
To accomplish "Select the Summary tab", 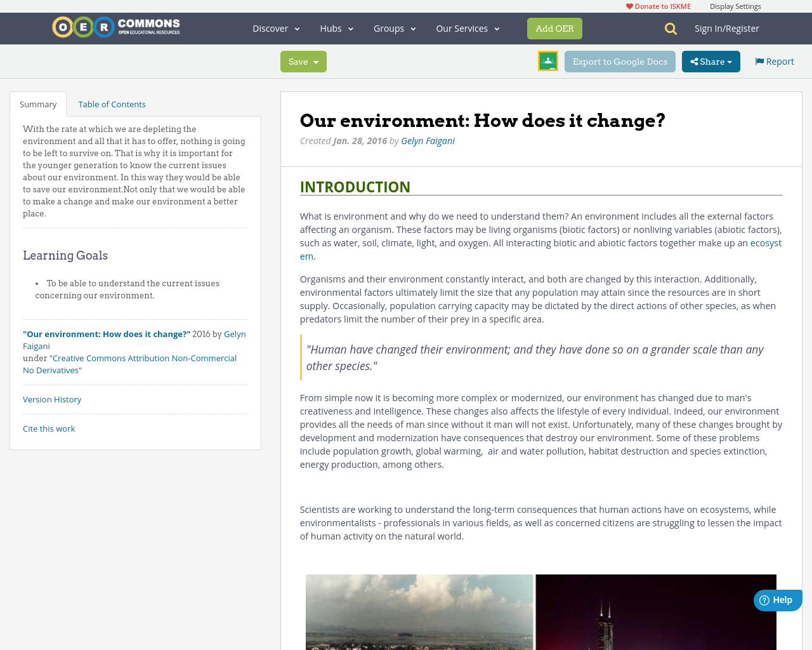I will 37,103.
